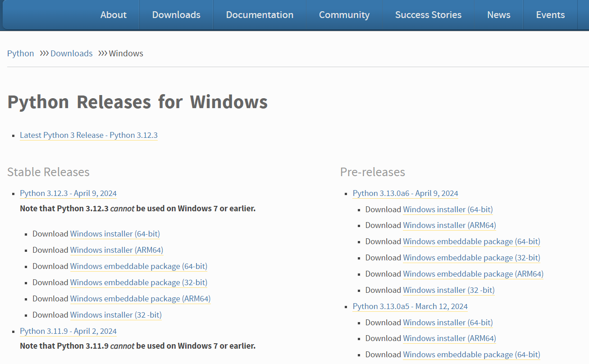This screenshot has height=364, width=589.
Task: Open Latest Python 3 Release - Python 3.12.3 link
Action: 89,135
